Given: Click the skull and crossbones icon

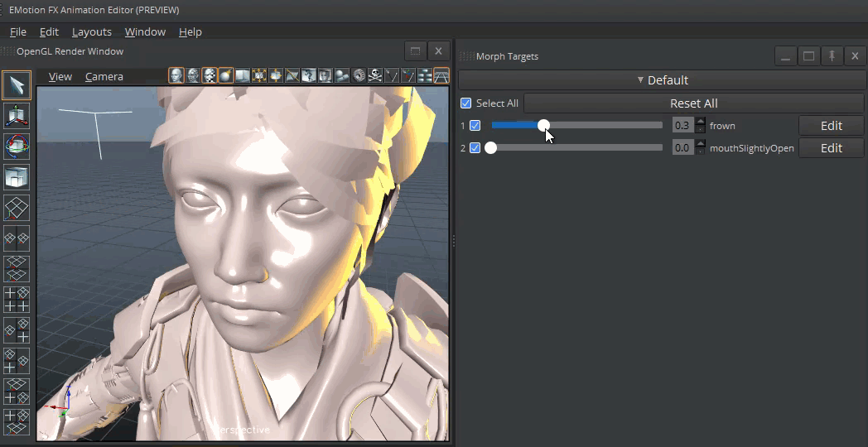Looking at the screenshot, I should [x=375, y=75].
